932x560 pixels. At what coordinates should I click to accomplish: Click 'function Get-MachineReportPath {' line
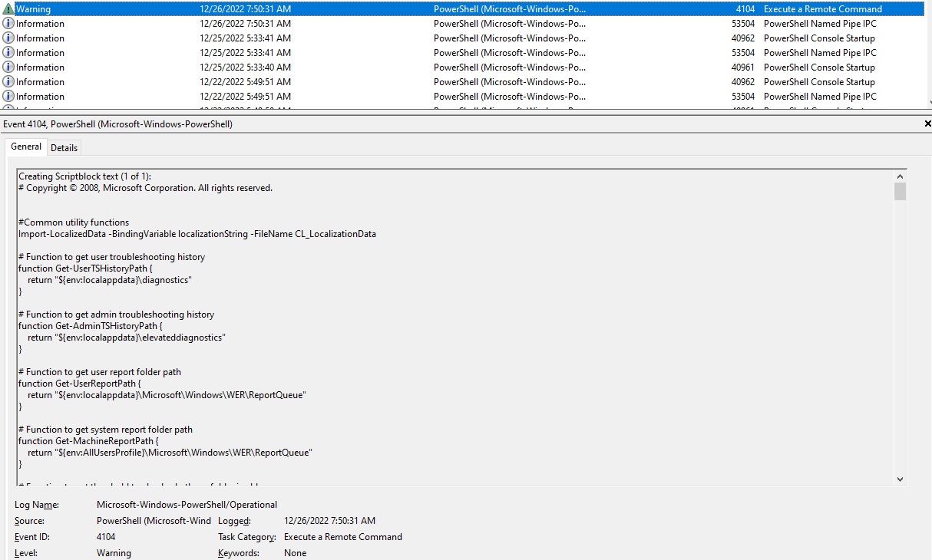(x=88, y=441)
